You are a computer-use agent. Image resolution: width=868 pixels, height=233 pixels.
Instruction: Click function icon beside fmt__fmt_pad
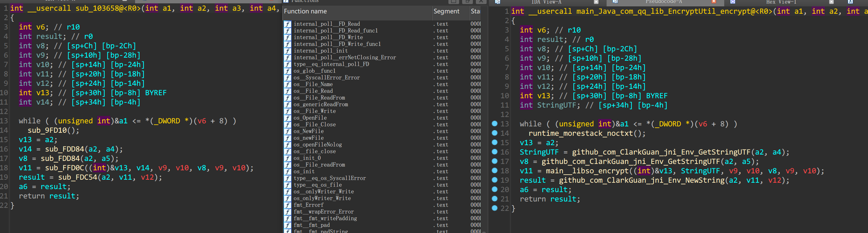coord(288,225)
